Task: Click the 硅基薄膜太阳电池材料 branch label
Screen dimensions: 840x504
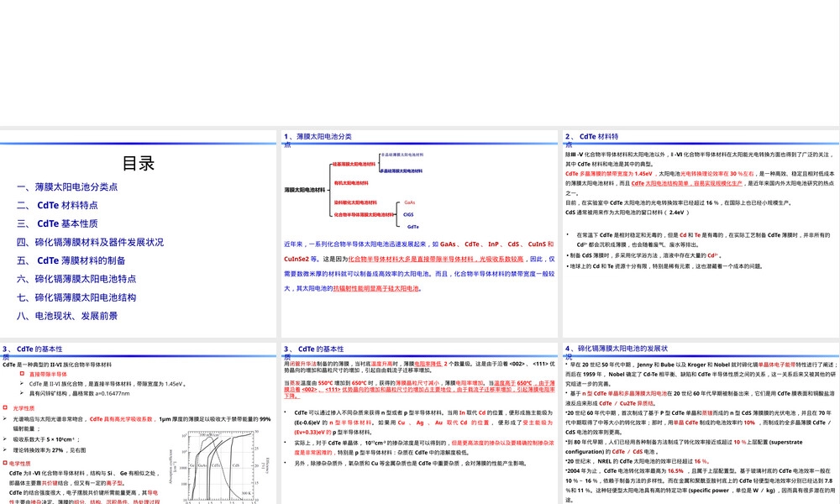Action: pos(354,164)
